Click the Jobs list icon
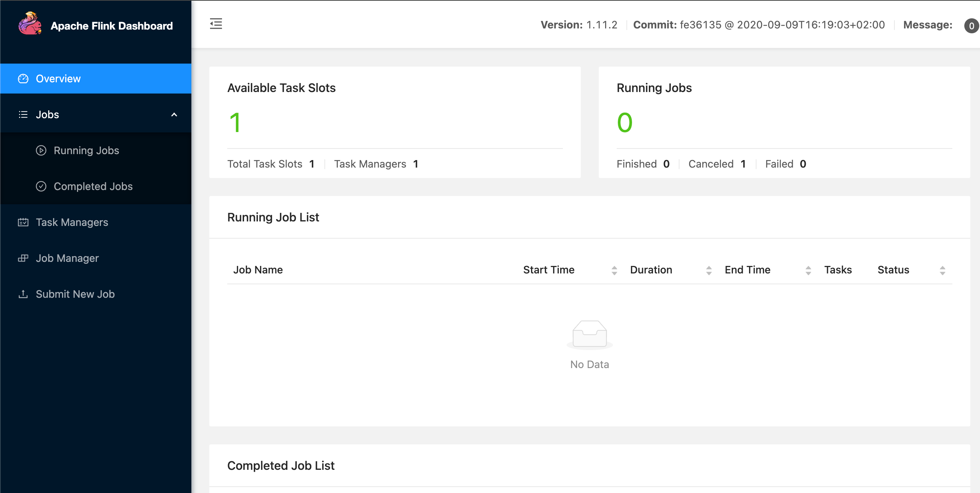980x493 pixels. [x=23, y=114]
